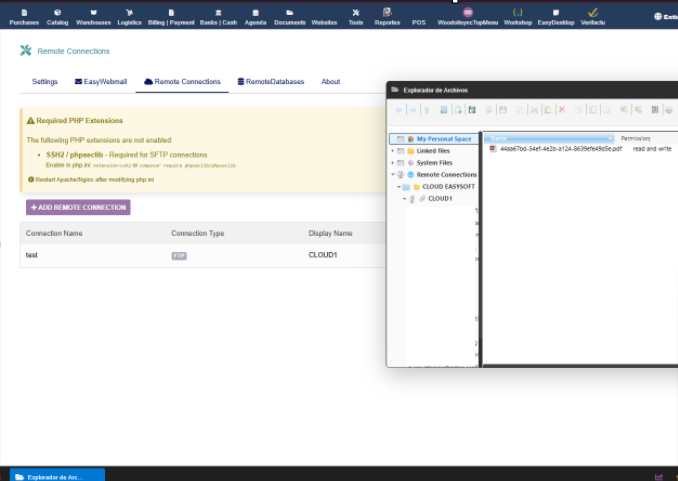Collapse the Remote Connections tree node
This screenshot has width=678, height=481.
[392, 175]
